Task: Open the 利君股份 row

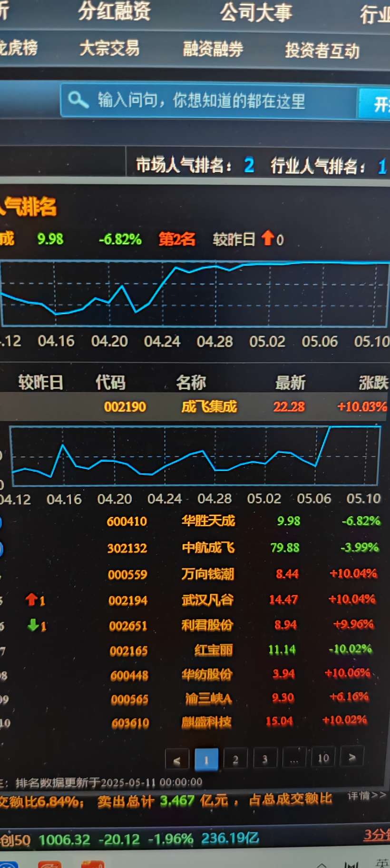Action: [207, 625]
